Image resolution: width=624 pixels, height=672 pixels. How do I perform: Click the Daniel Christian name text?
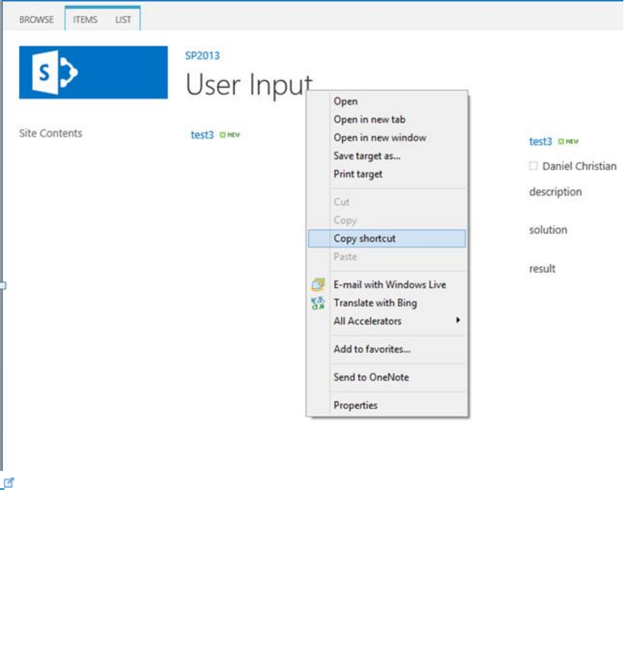579,166
